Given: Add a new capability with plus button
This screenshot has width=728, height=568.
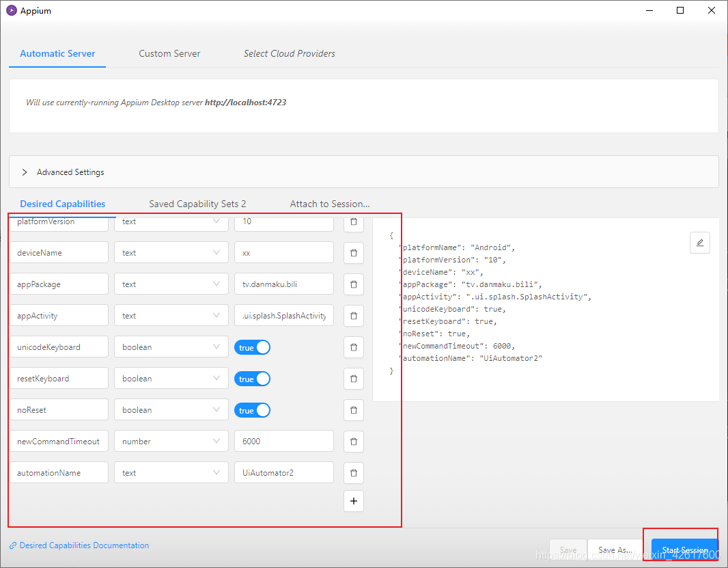Looking at the screenshot, I should click(353, 501).
